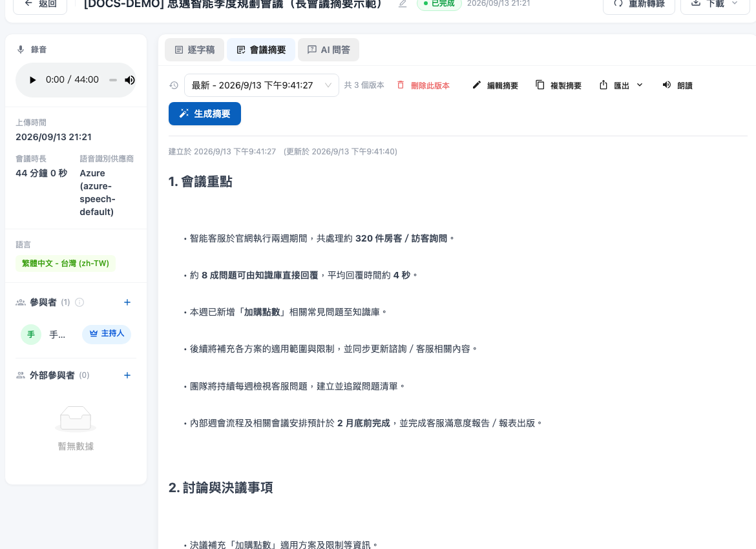Click the 44 分鐘 0 秒 duration value
The width and height of the screenshot is (756, 549).
pos(41,173)
